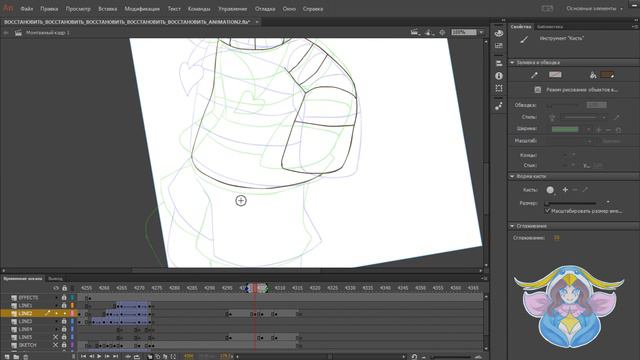Collapse the Заливка и обводка section

[x=512, y=62]
